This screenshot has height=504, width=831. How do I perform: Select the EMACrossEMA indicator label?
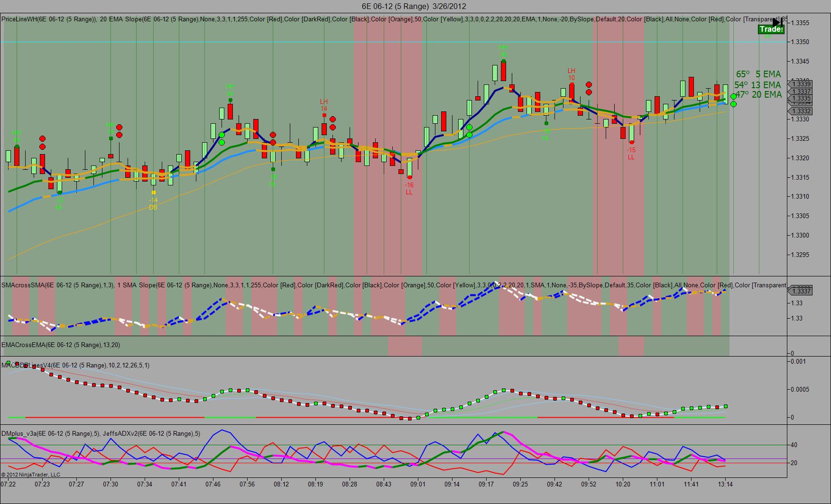coord(61,345)
